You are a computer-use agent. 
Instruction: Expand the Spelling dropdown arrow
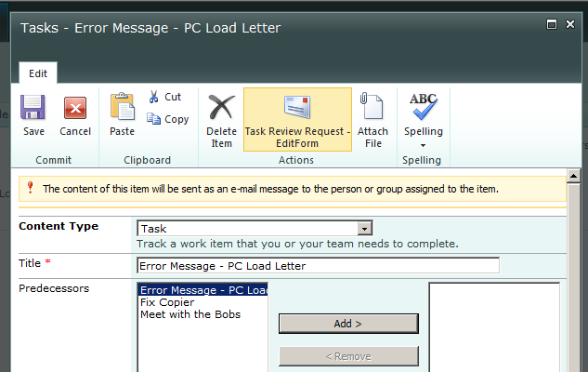(424, 145)
